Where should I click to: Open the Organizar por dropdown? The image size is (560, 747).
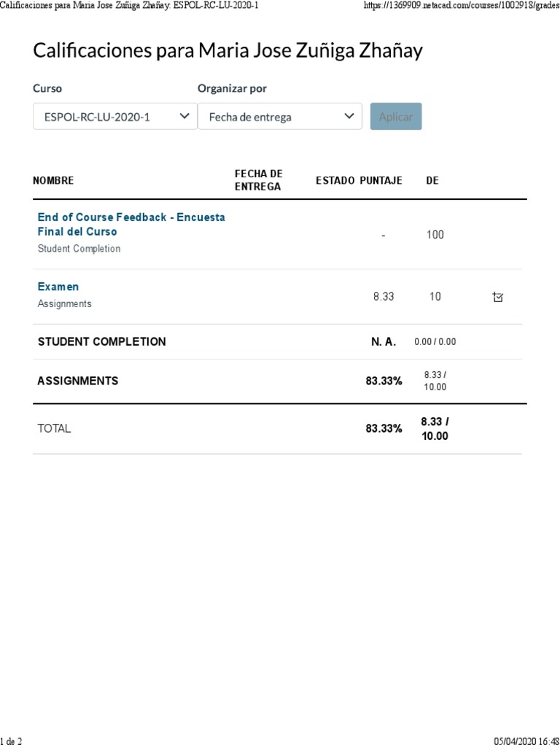279,116
